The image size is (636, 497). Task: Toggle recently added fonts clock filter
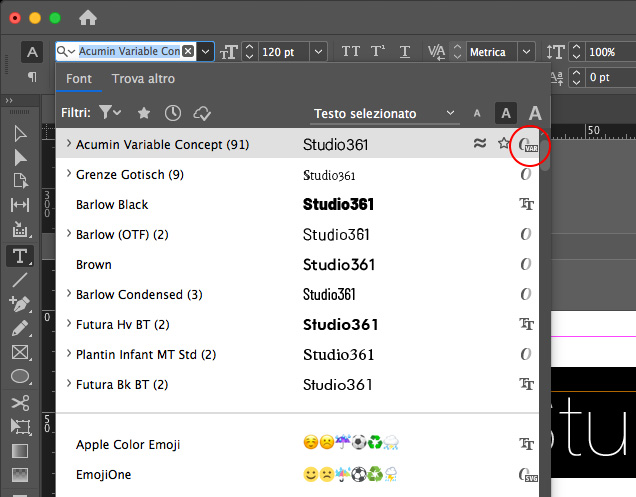(173, 113)
